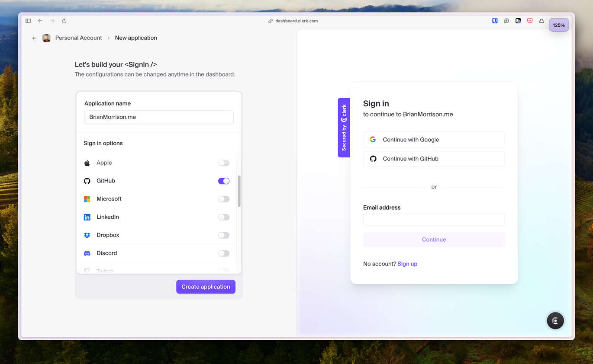The height and width of the screenshot is (364, 593).
Task: Enable the Microsoft sign-in toggle
Action: (224, 199)
